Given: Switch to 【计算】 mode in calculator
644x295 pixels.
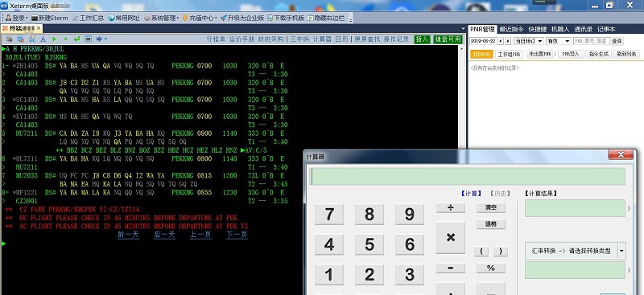Looking at the screenshot, I should tap(471, 194).
